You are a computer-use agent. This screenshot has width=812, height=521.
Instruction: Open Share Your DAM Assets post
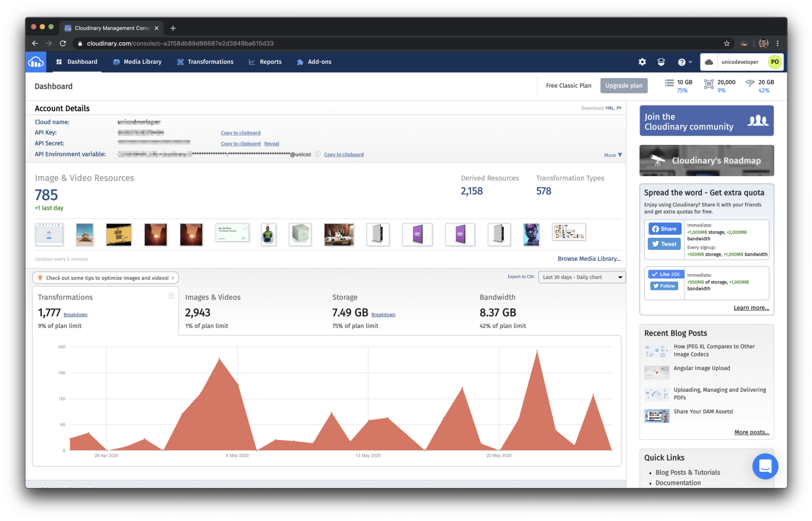703,412
